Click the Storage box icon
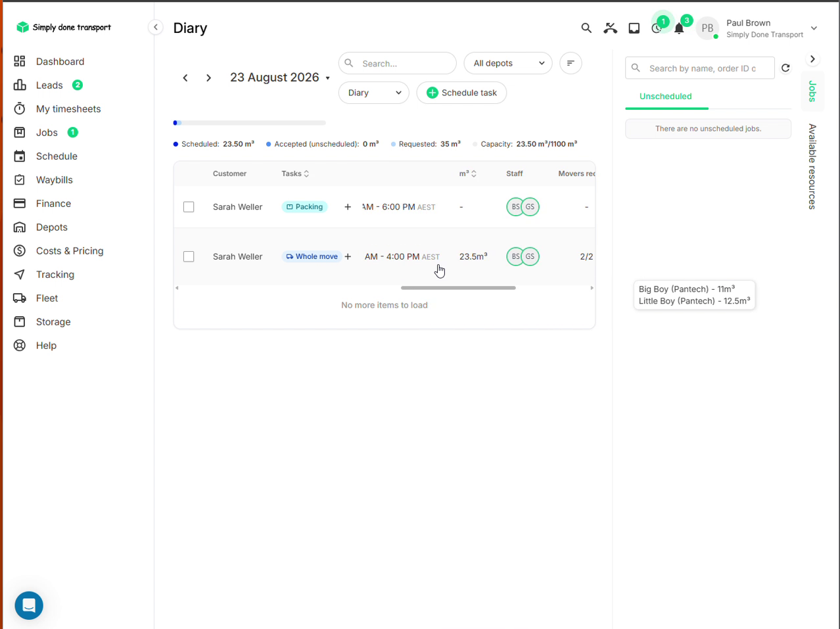 (20, 321)
